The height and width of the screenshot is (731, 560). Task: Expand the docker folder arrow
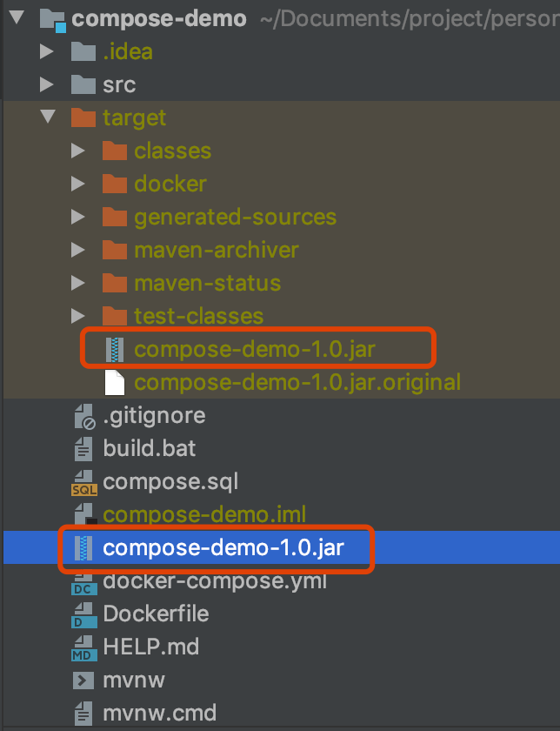click(77, 184)
